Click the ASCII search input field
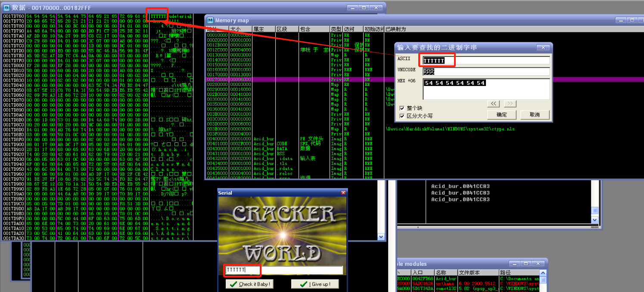644x292 pixels. tap(486, 61)
